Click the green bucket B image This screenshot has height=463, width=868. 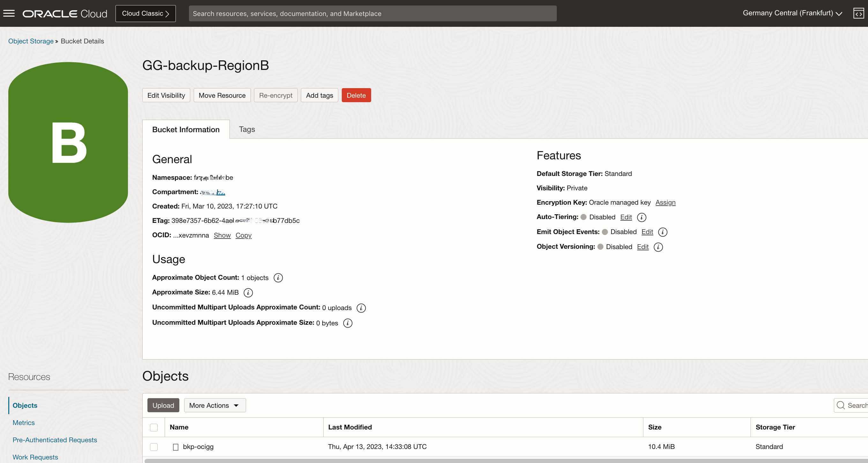click(x=68, y=142)
